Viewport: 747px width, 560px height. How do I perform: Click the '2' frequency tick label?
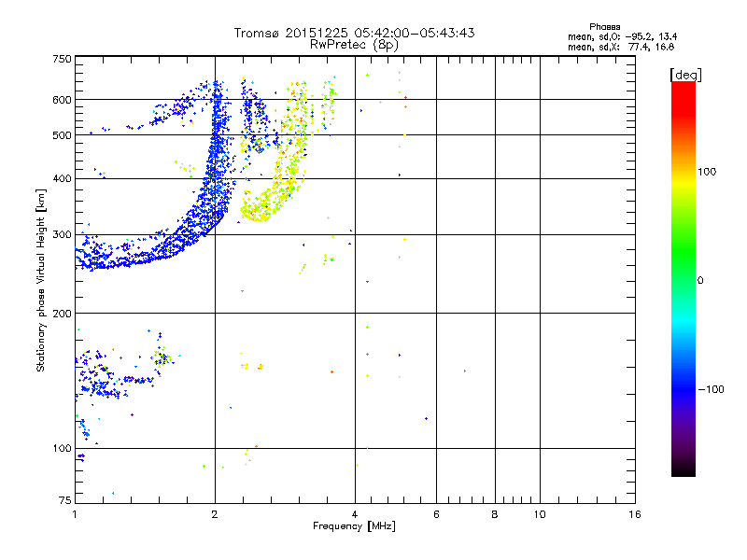215,514
